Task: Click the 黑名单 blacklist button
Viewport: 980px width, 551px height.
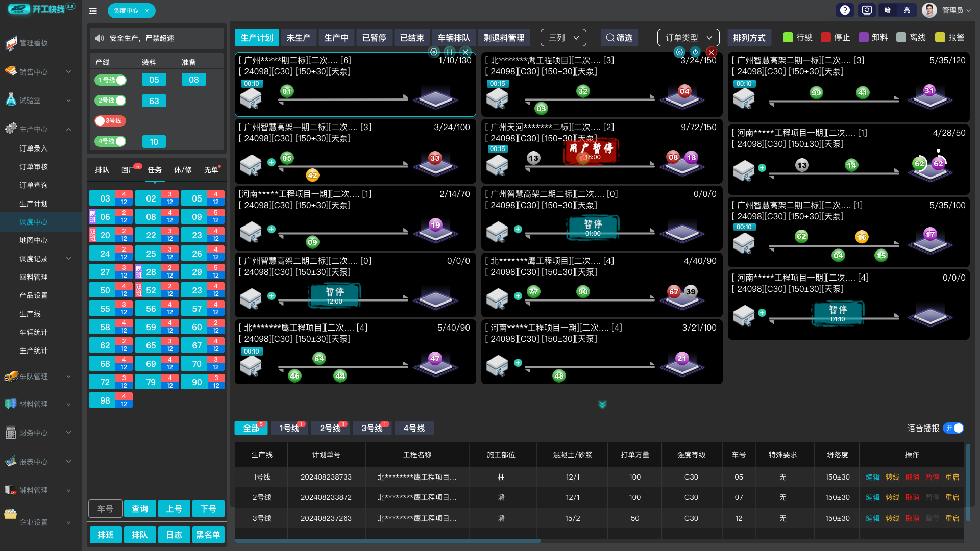Action: coord(208,535)
